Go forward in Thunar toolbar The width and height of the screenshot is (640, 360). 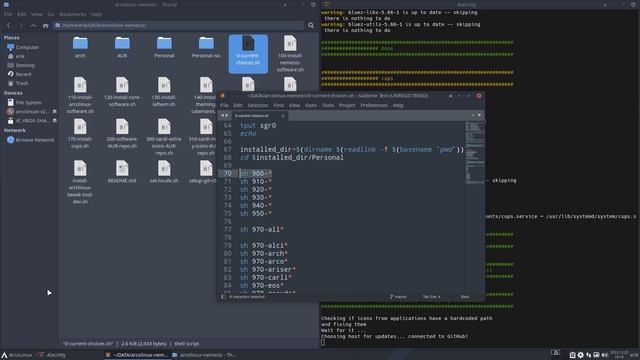tap(21, 25)
